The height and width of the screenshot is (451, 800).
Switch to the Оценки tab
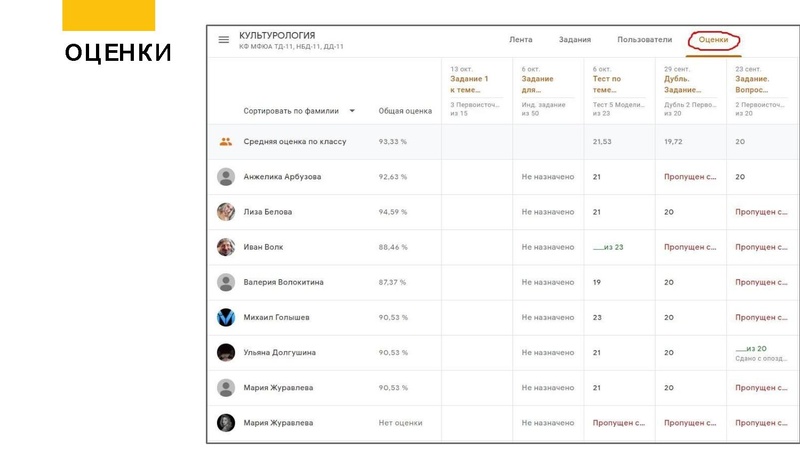(x=713, y=39)
